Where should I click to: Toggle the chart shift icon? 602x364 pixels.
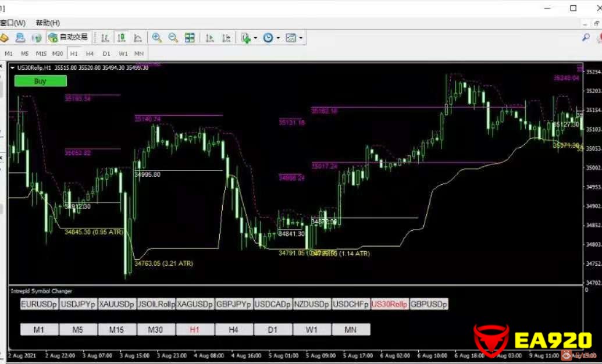coord(226,38)
